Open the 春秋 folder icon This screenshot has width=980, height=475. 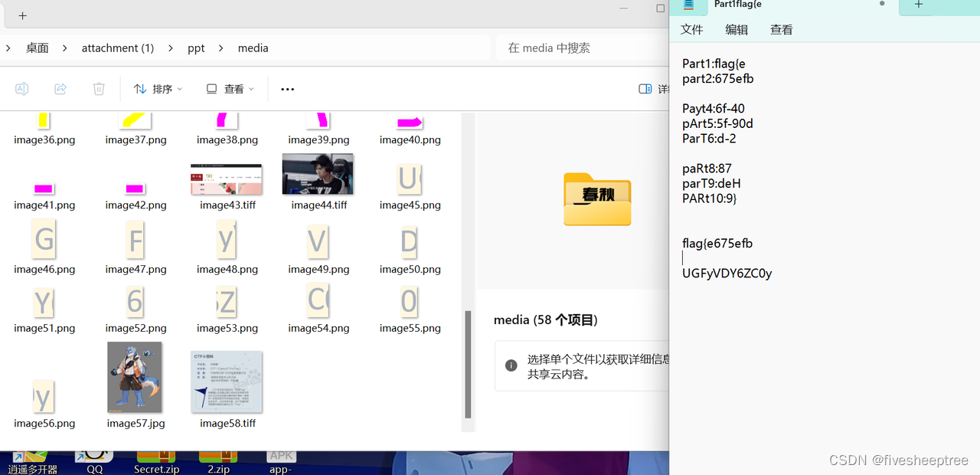596,200
